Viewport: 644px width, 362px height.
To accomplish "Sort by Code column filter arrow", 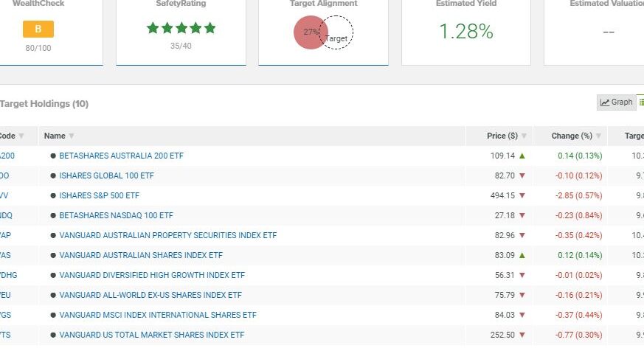I will (x=21, y=136).
